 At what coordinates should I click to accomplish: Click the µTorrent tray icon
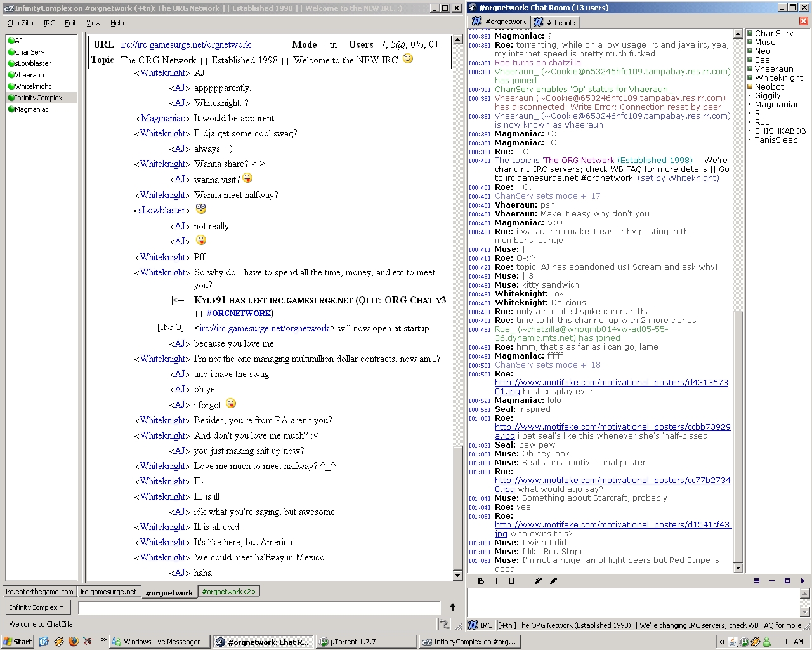pyautogui.click(x=744, y=642)
